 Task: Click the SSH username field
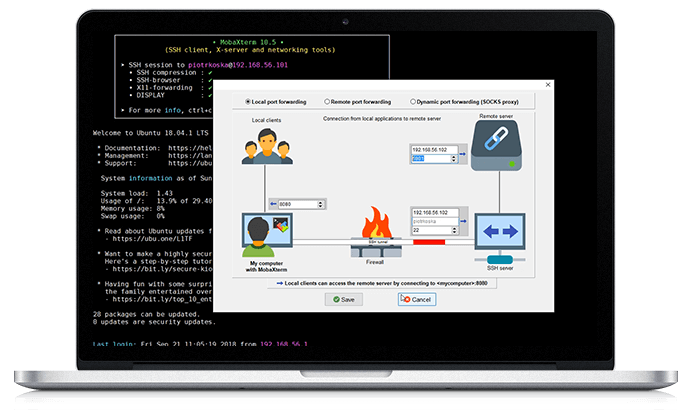click(430, 221)
